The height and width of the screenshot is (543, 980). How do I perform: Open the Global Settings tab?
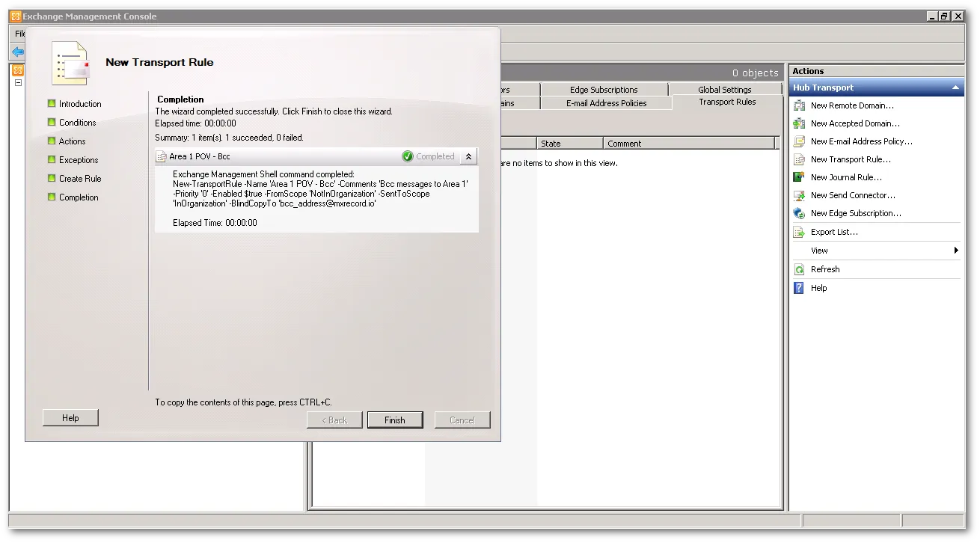click(x=724, y=90)
